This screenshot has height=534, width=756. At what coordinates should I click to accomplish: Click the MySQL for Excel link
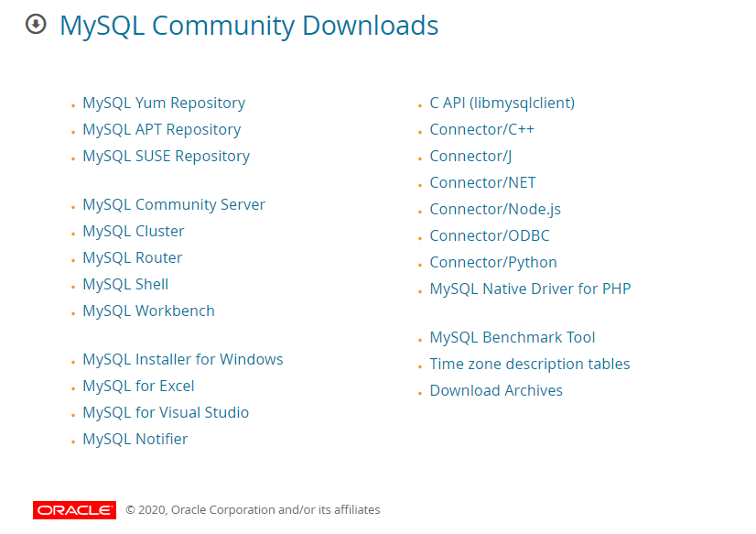(x=137, y=386)
